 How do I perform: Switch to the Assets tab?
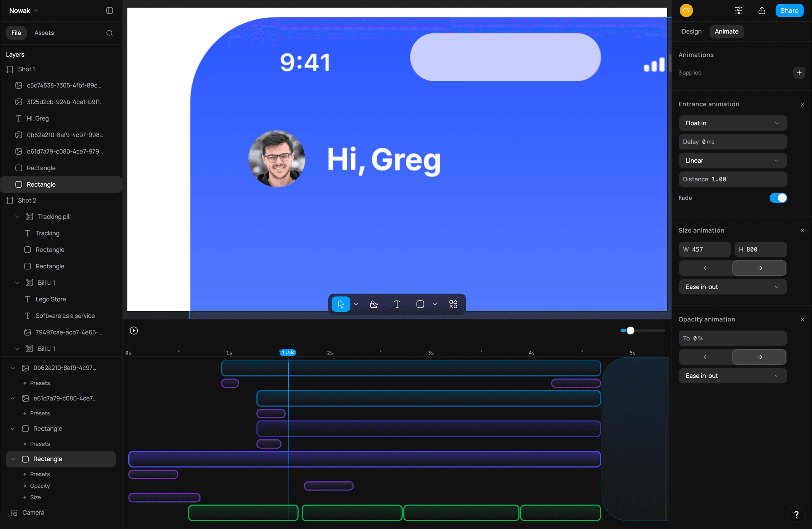(x=44, y=33)
